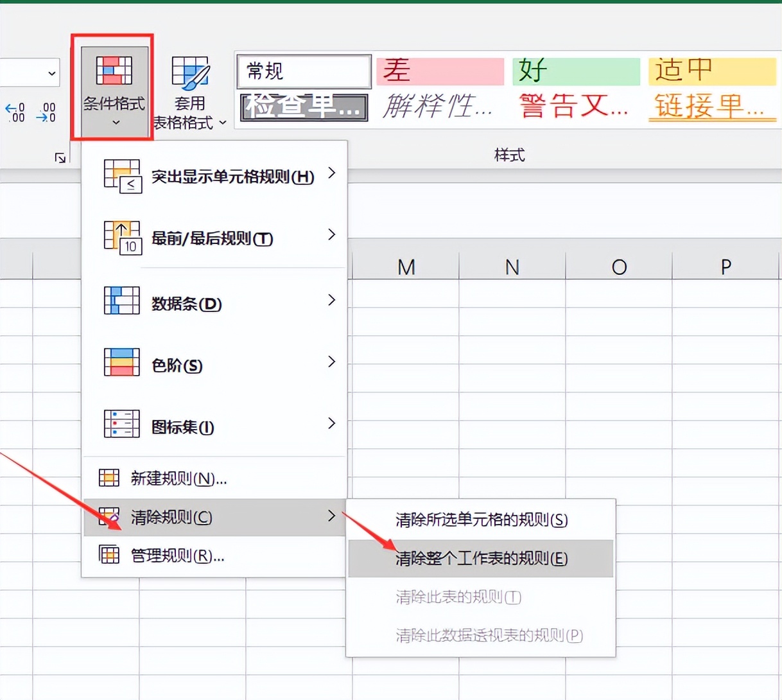
Task: Apply the 适中 neutral cell style
Action: 713,71
